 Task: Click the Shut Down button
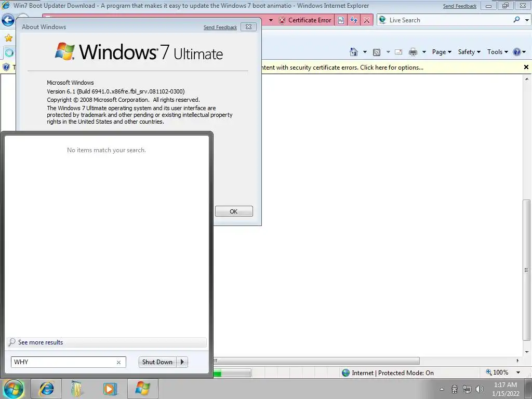pyautogui.click(x=157, y=362)
